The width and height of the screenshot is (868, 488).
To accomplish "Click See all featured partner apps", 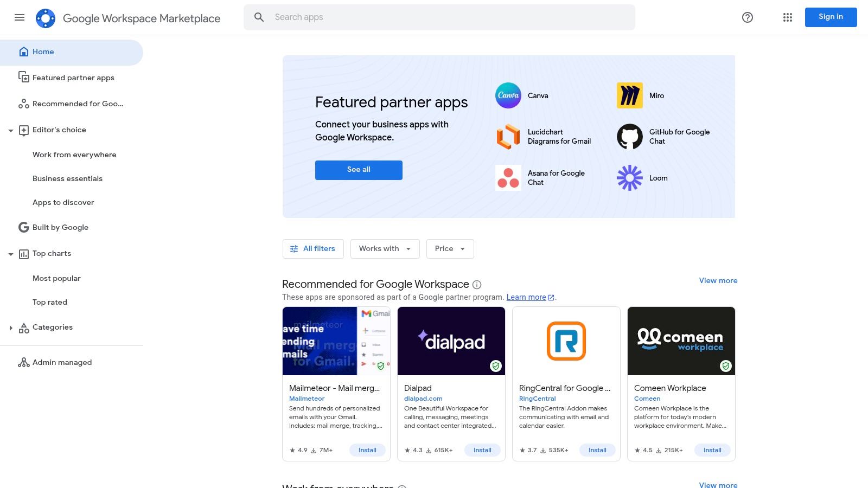I will 359,170.
